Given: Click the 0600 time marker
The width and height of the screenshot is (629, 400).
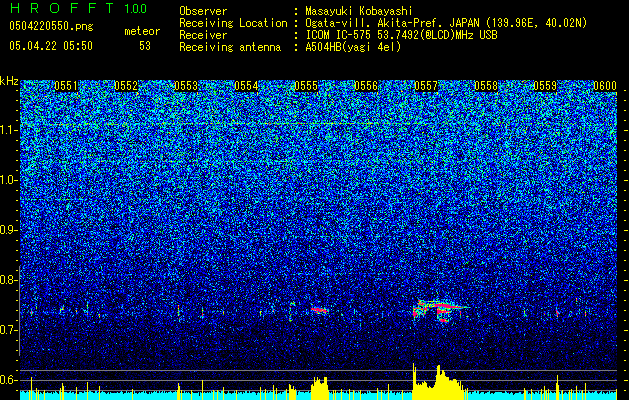Looking at the screenshot, I should click(605, 86).
